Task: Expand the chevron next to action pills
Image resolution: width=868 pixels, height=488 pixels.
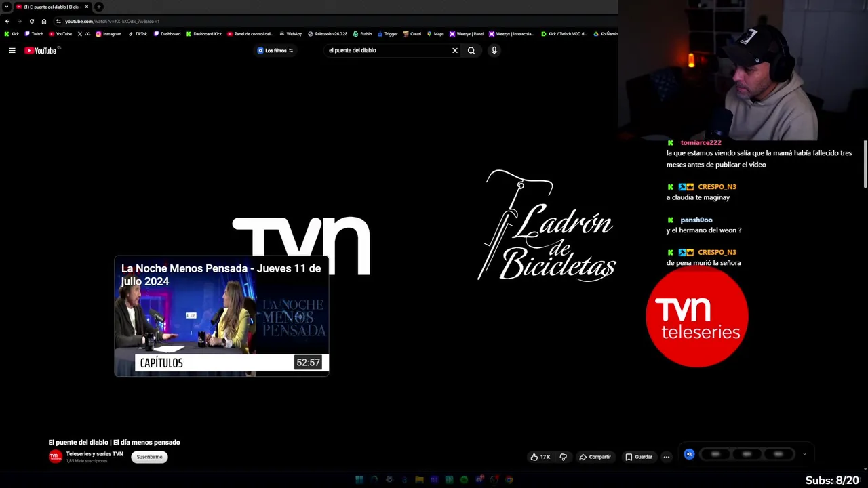Action: pos(804,454)
